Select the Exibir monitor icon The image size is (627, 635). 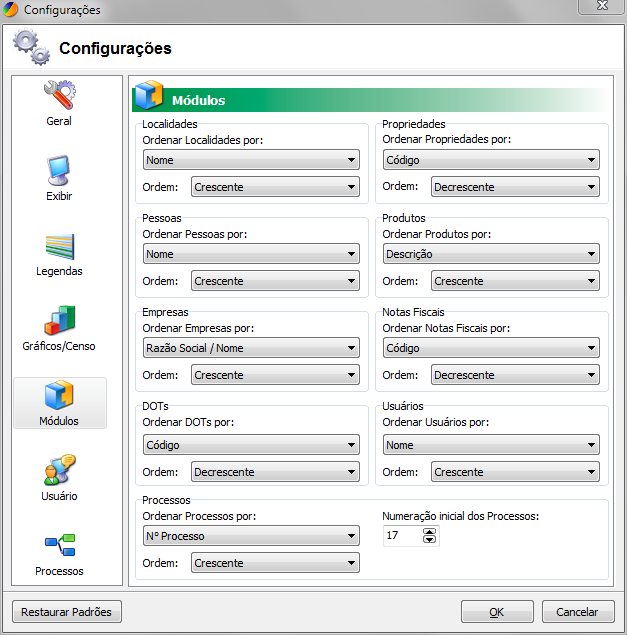pyautogui.click(x=59, y=171)
